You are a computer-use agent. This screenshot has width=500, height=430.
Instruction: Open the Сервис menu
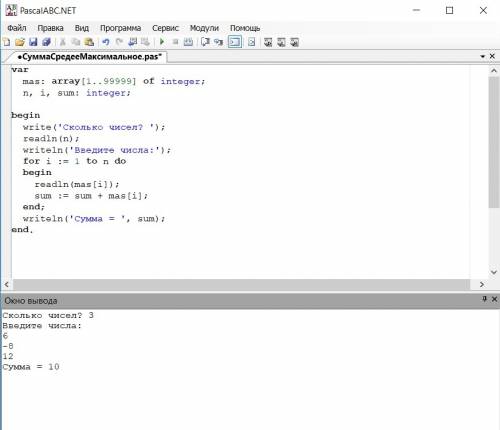click(x=165, y=28)
